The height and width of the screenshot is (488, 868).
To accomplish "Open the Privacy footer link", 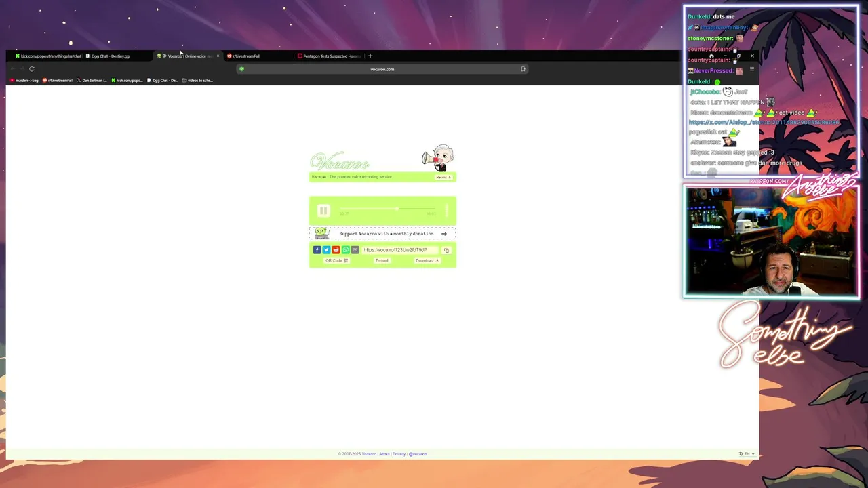I will pos(399,454).
